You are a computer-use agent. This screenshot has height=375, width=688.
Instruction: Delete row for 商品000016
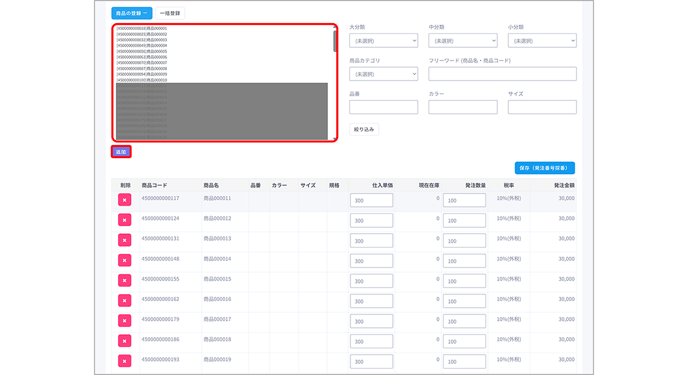pos(125,301)
